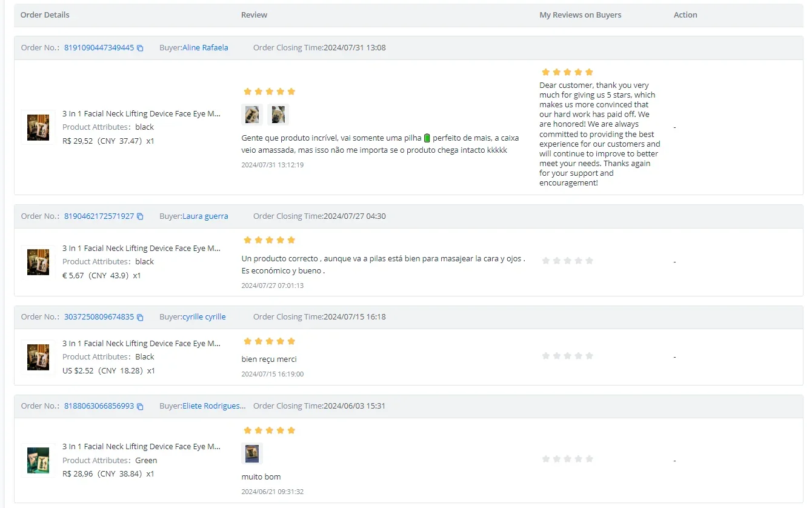Open buyer profile cyrille cyrille
This screenshot has width=812, height=508.
coord(204,317)
